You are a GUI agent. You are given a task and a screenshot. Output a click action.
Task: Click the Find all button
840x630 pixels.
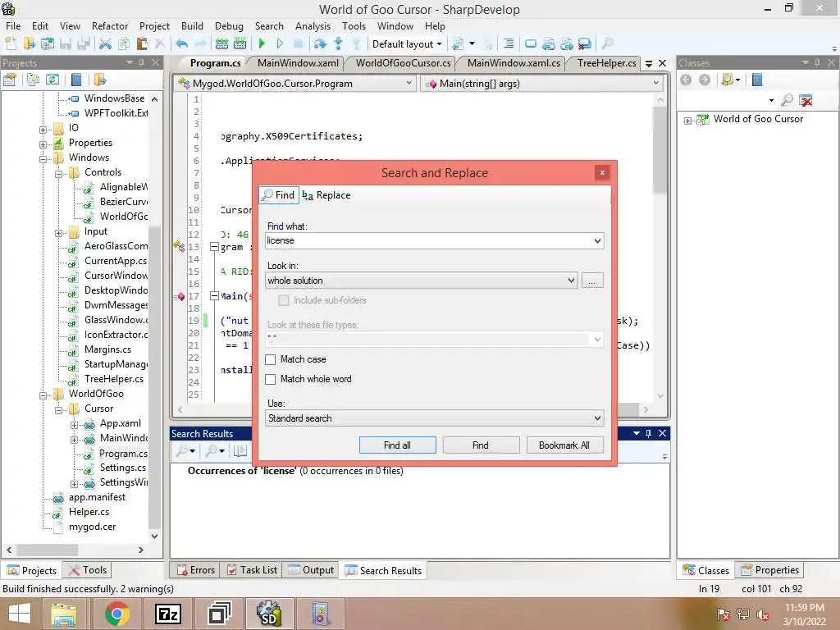coord(398,445)
